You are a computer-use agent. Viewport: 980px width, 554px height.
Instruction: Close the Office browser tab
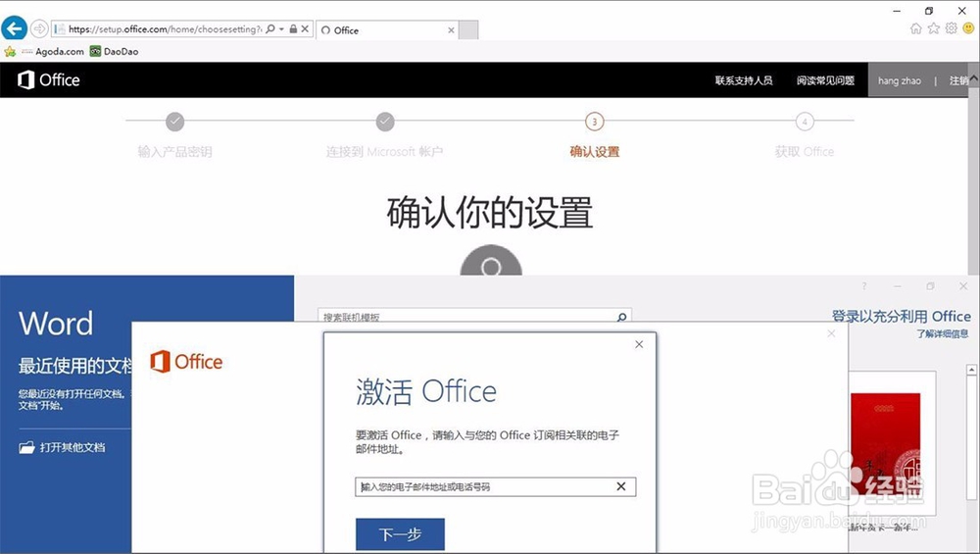point(451,30)
